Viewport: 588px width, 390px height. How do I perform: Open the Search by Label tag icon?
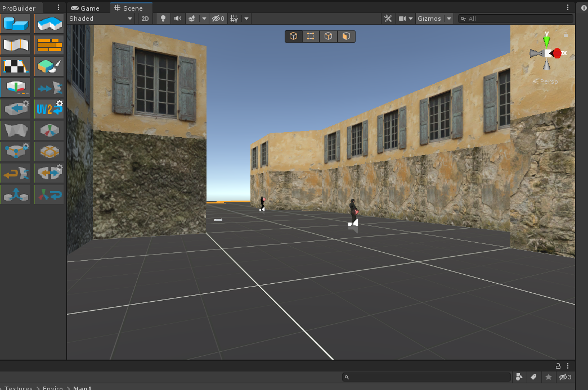tap(533, 377)
